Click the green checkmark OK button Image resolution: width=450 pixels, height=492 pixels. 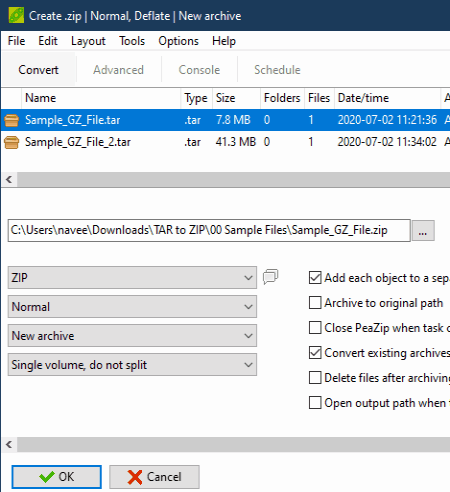click(57, 477)
